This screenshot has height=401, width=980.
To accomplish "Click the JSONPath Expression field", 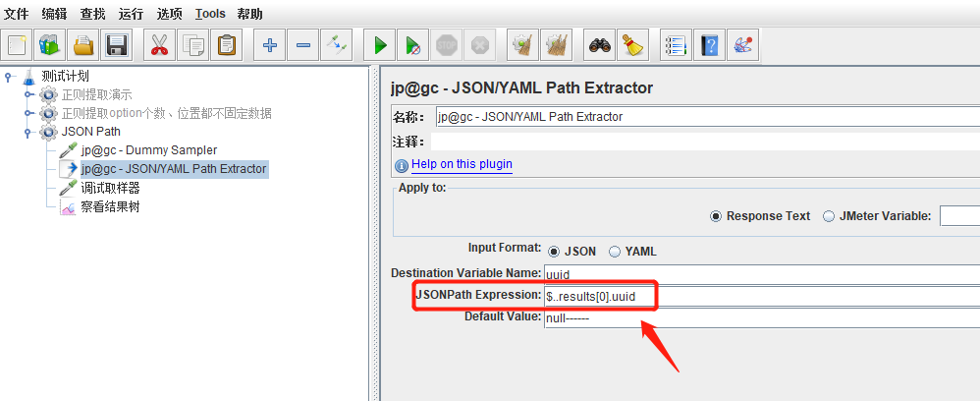I will click(762, 297).
